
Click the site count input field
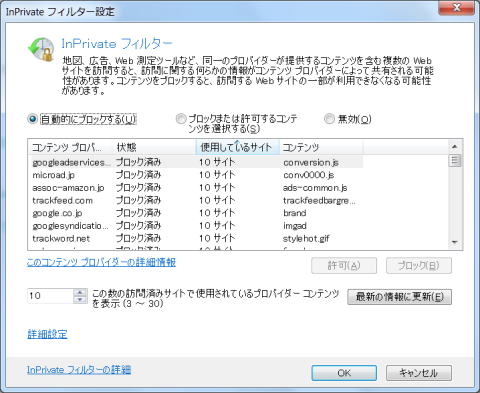click(50, 296)
